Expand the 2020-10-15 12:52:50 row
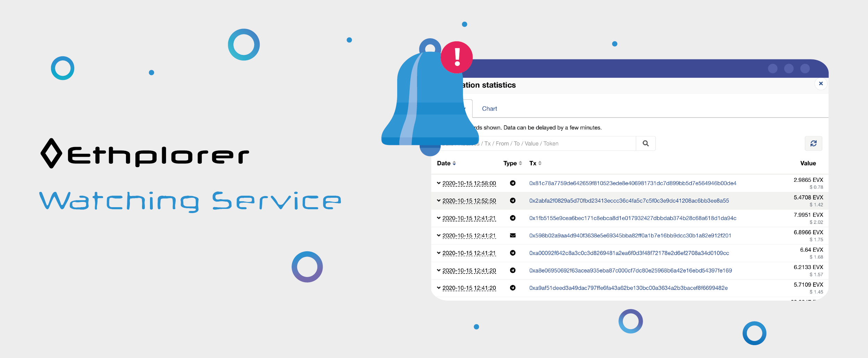Image resolution: width=868 pixels, height=358 pixels. pyautogui.click(x=439, y=201)
